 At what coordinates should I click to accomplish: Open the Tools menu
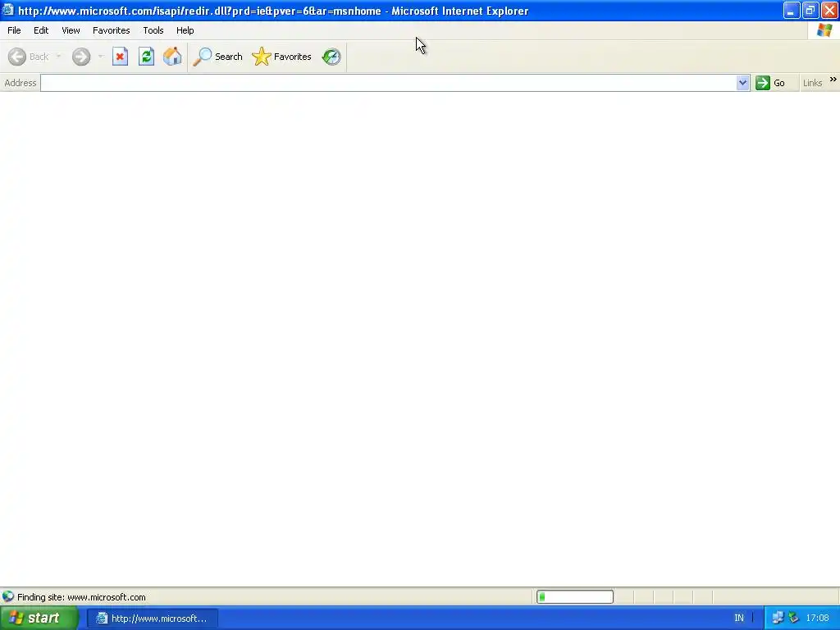pyautogui.click(x=153, y=30)
